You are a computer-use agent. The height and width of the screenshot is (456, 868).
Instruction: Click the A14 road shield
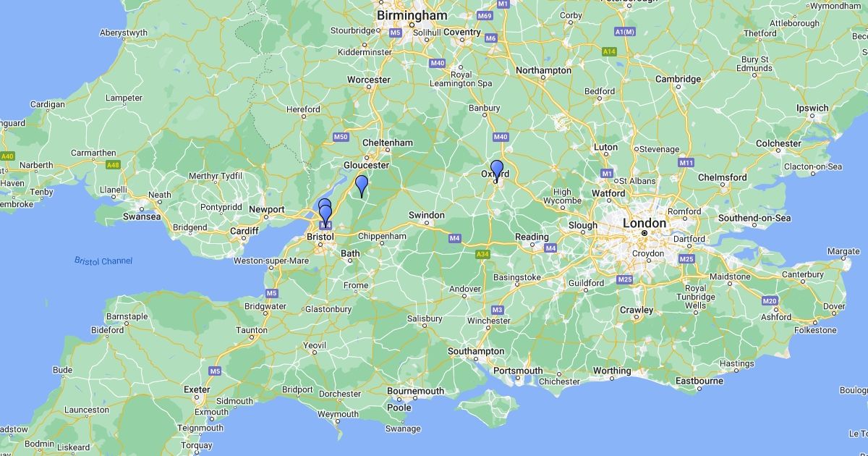tap(610, 51)
